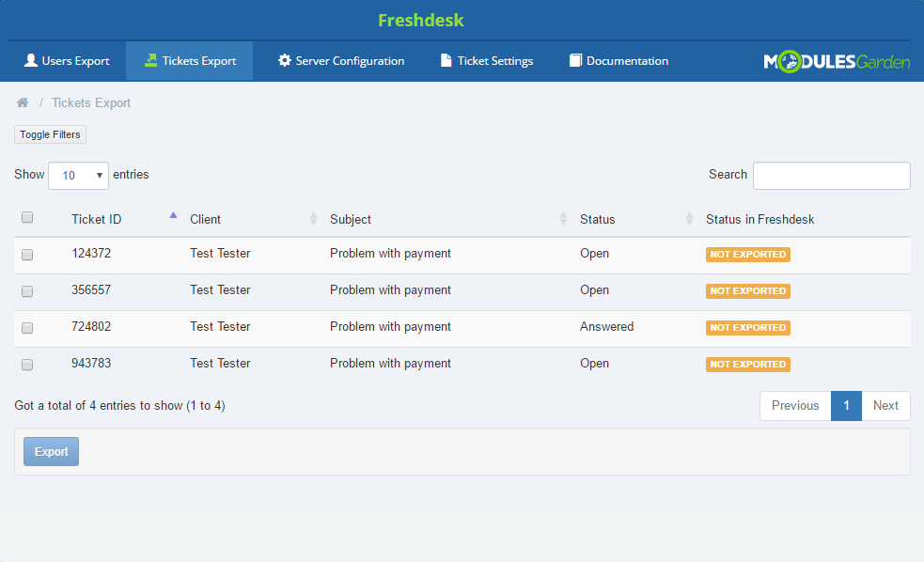The image size is (924, 562).
Task: Check the box for ticket 124372
Action: tap(27, 255)
